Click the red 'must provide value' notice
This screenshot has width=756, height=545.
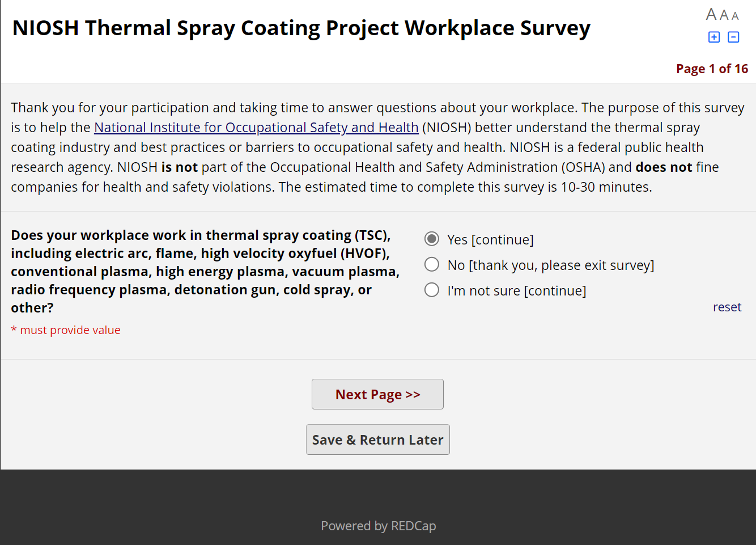(70, 330)
